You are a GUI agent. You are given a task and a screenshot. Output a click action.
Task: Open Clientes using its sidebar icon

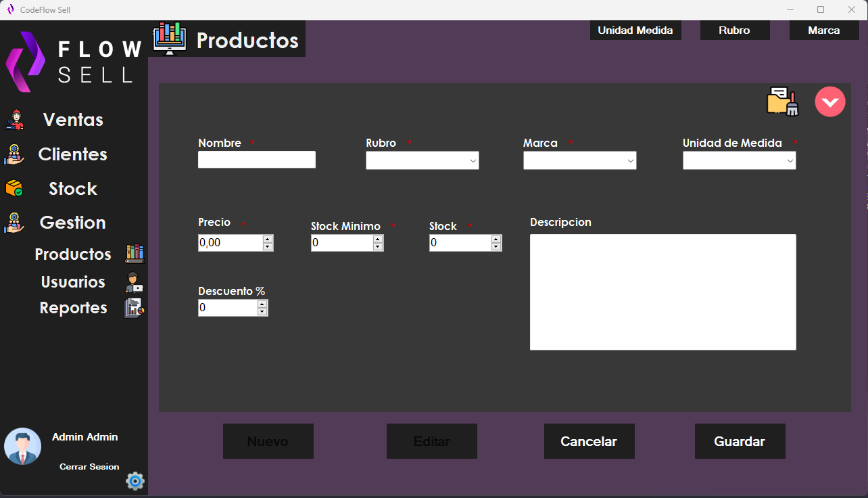click(17, 154)
